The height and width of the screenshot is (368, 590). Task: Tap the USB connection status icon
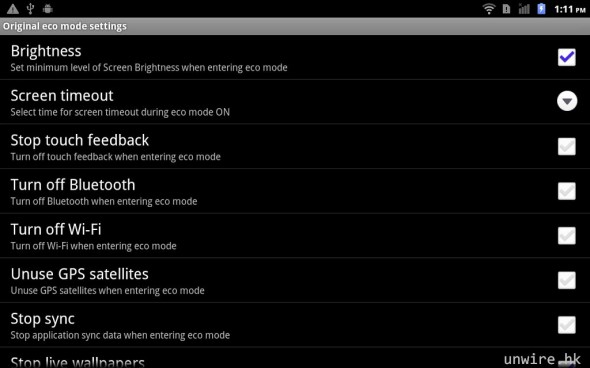30,9
